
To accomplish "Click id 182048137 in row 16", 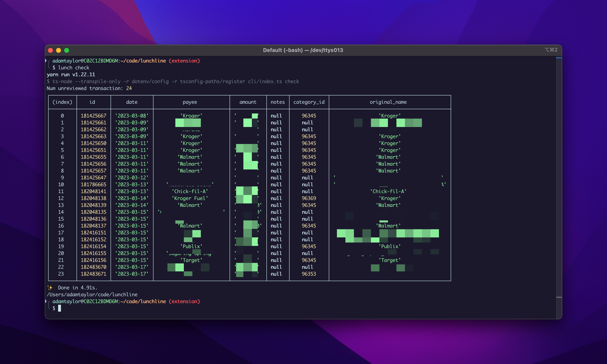I will (94, 226).
